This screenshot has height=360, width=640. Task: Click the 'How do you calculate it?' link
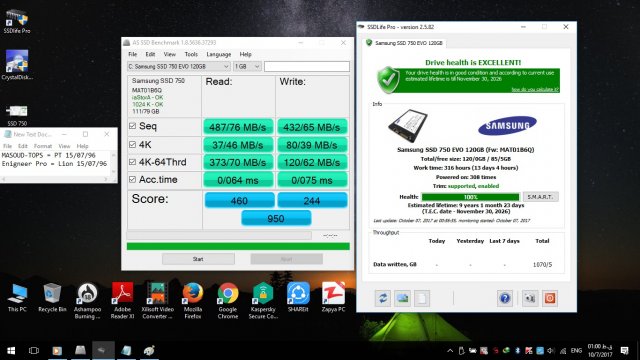(x=535, y=89)
